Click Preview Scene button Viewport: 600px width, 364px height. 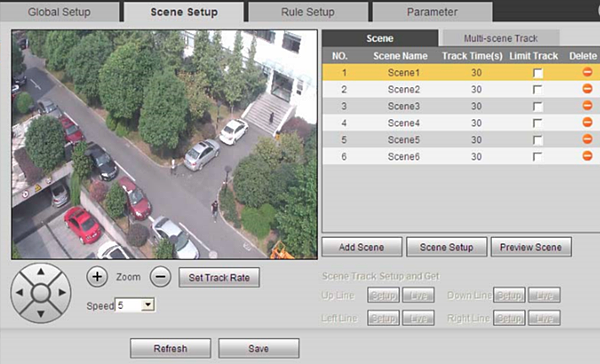pyautogui.click(x=531, y=247)
